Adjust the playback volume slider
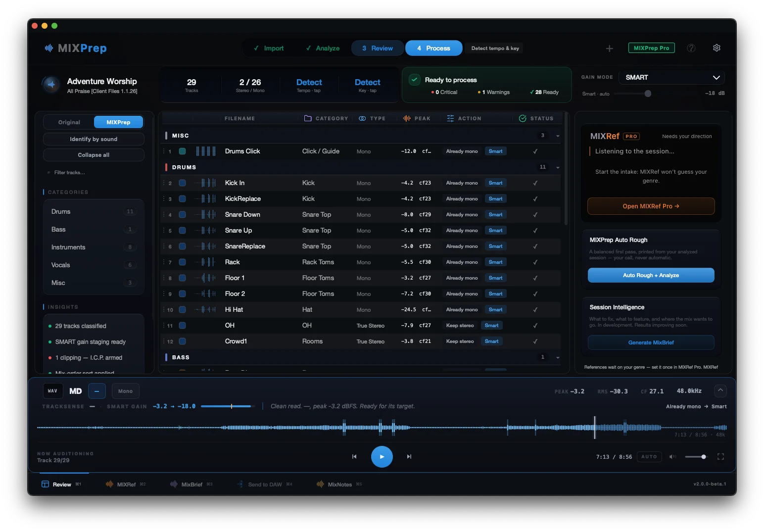The height and width of the screenshot is (532, 764). [695, 457]
